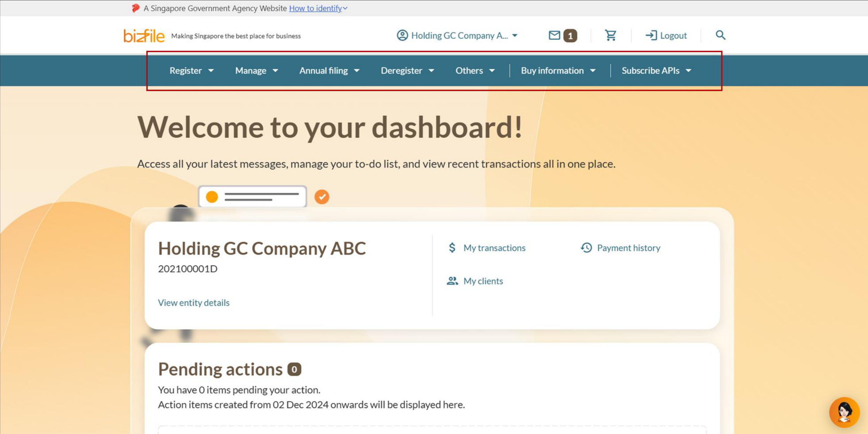Click the unread message count badge
The width and height of the screenshot is (868, 434).
click(x=570, y=36)
